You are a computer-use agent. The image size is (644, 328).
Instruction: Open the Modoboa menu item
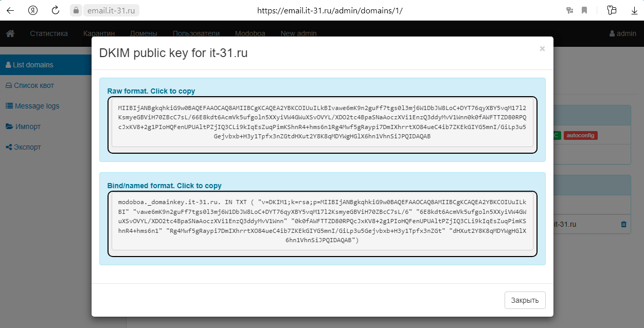click(250, 33)
